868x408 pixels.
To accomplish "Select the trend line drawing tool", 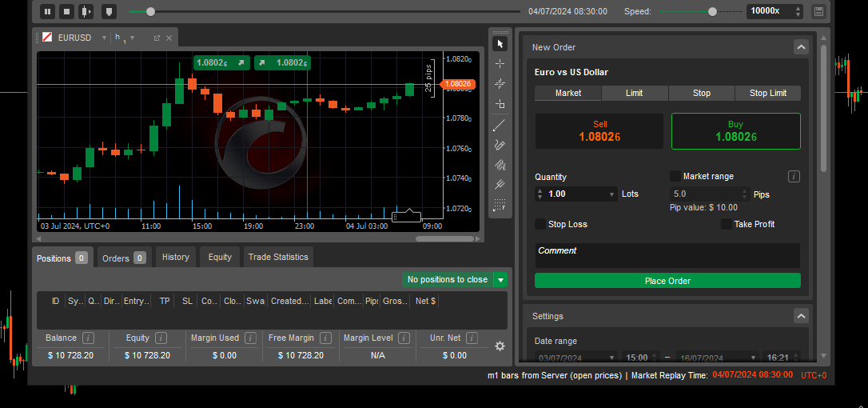I will (500, 126).
